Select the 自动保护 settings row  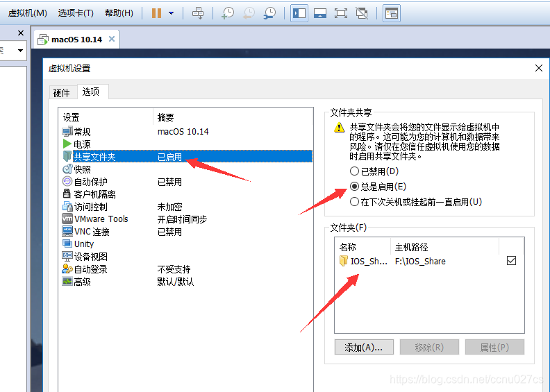pos(186,182)
